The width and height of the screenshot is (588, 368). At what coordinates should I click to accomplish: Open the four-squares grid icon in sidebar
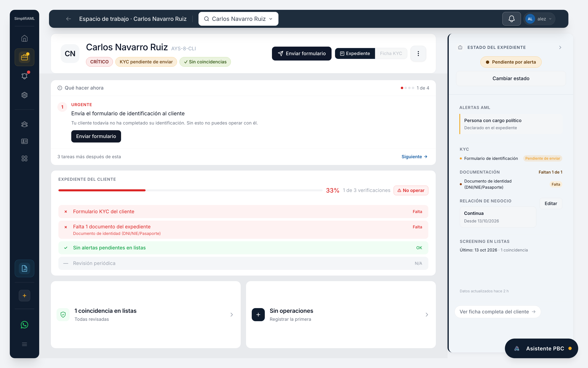tap(24, 158)
